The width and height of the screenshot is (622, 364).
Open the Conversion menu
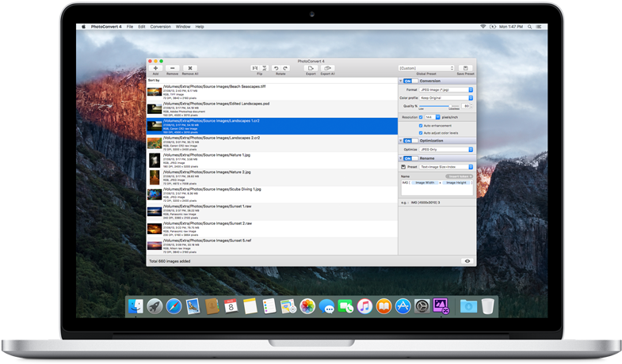(x=160, y=27)
